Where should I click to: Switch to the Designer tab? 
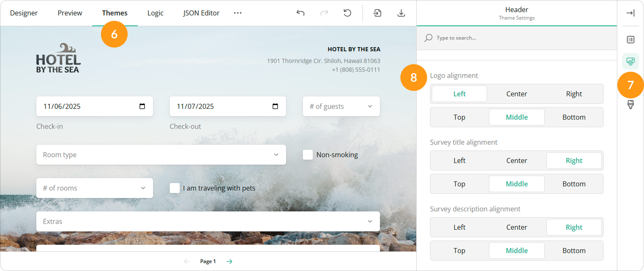(24, 13)
